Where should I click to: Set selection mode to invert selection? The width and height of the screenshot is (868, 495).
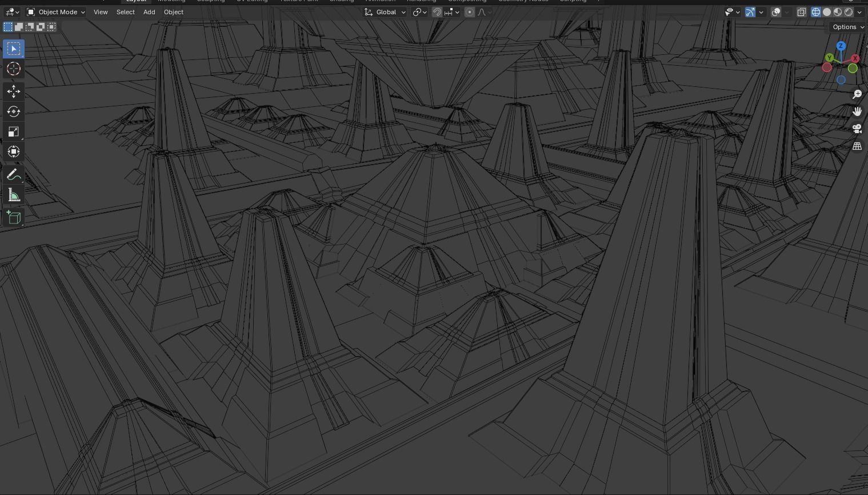point(41,27)
